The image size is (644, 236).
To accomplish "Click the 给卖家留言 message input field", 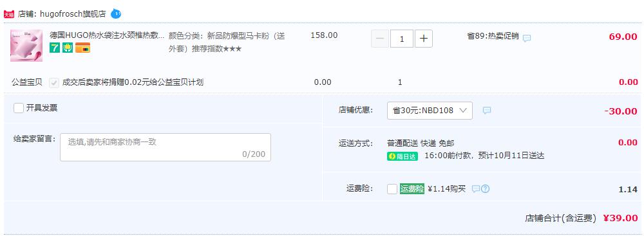I will coord(166,147).
